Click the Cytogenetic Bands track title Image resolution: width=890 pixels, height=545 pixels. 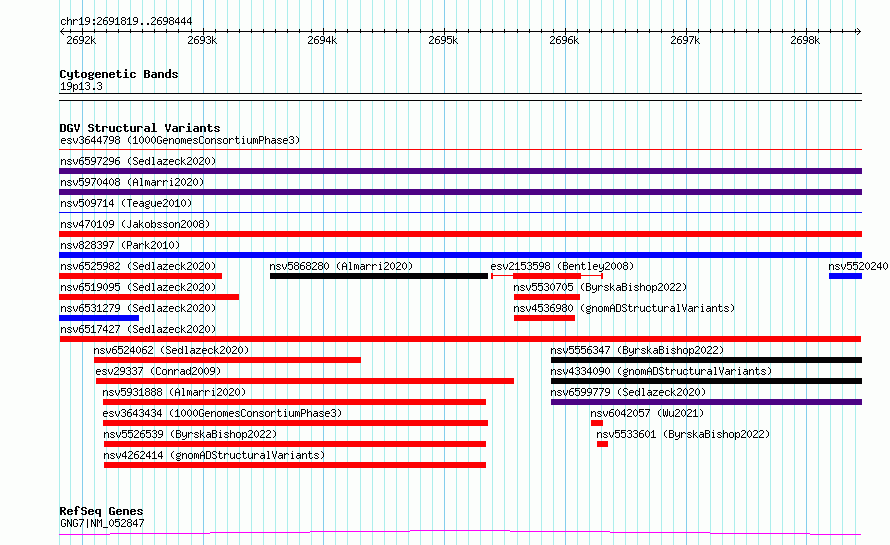(x=119, y=74)
